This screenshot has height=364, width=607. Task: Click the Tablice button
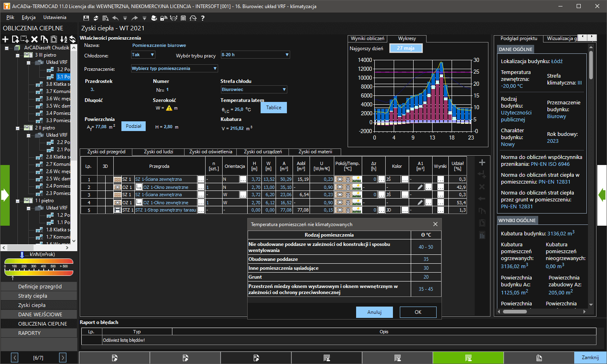click(274, 108)
